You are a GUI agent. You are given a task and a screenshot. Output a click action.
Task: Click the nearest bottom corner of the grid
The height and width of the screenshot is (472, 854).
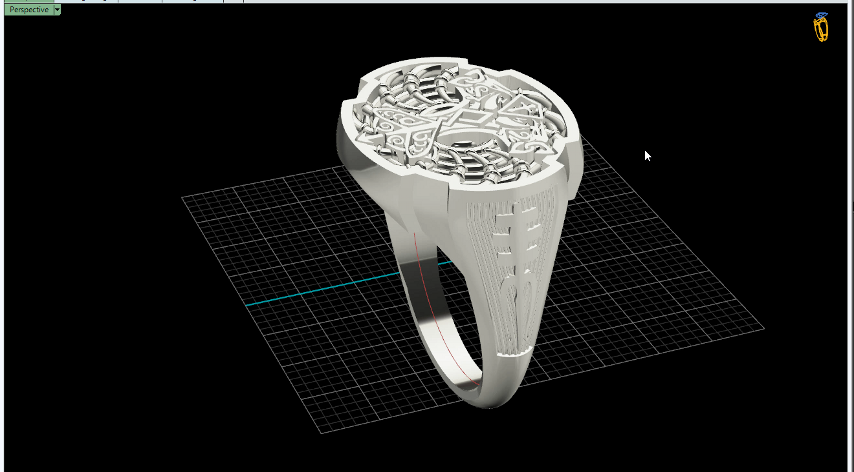point(320,434)
